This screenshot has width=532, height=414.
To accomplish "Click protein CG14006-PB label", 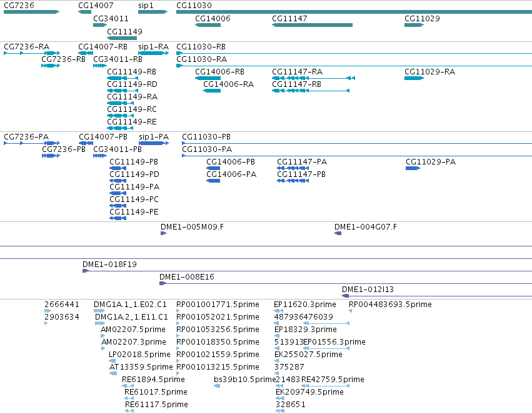I will coord(231,162).
